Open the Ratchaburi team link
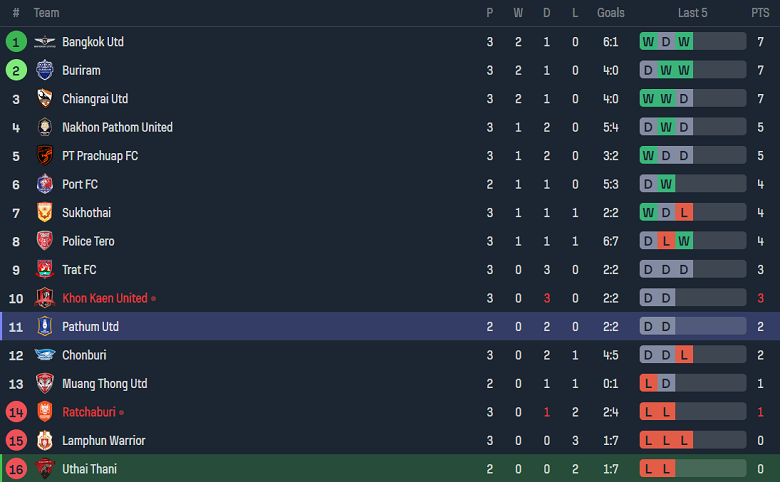 click(x=89, y=412)
